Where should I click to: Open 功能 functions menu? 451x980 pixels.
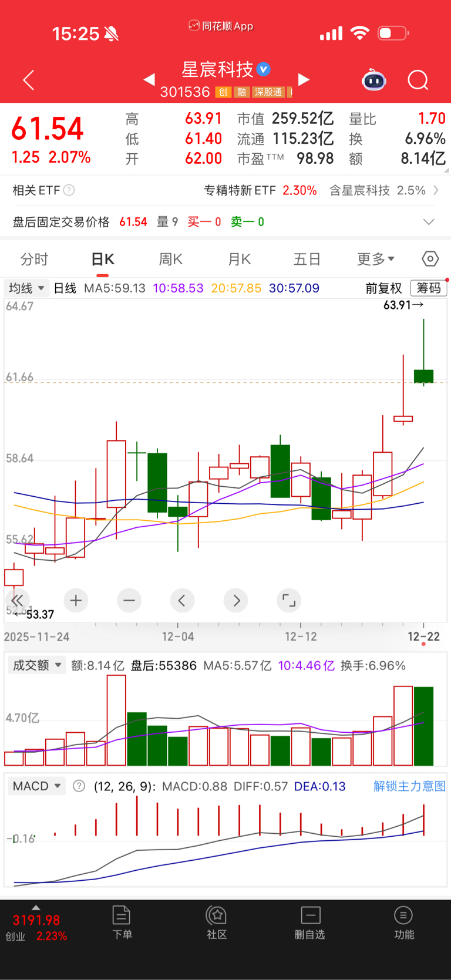(x=403, y=922)
